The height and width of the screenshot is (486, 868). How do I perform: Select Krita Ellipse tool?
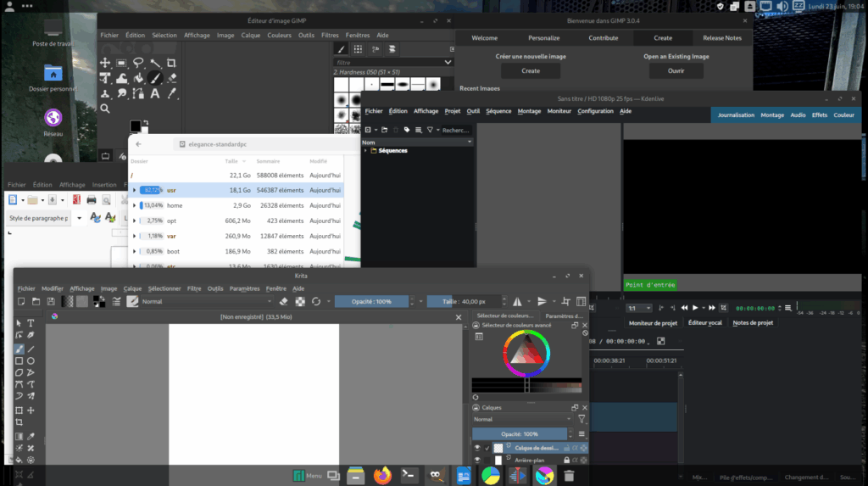coord(31,360)
